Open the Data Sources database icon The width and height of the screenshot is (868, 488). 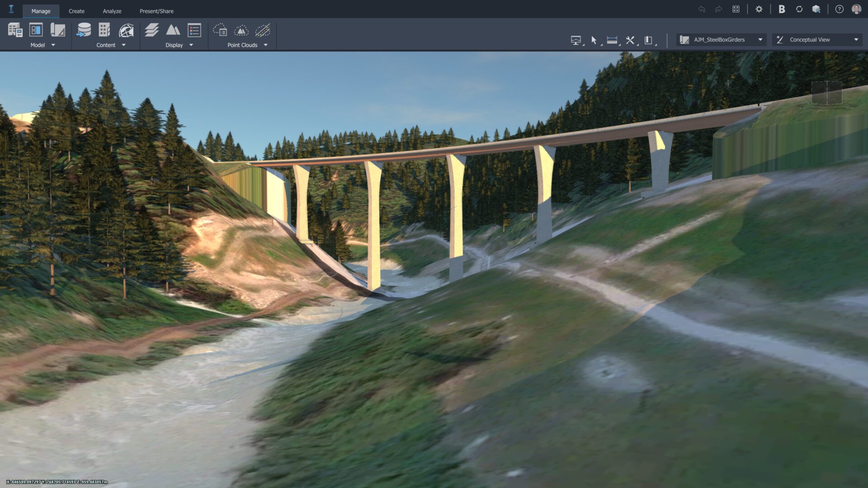tap(84, 30)
